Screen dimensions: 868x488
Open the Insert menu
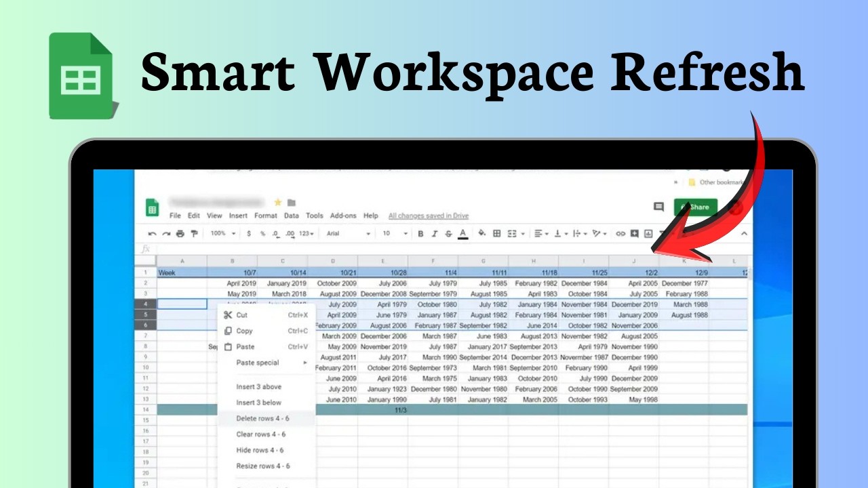coord(238,216)
